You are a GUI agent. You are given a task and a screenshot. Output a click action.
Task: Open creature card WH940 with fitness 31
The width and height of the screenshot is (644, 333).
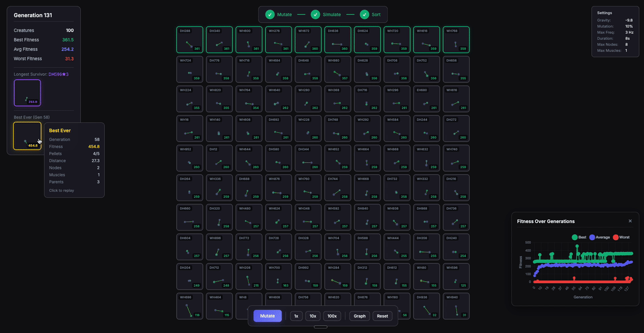click(456, 306)
